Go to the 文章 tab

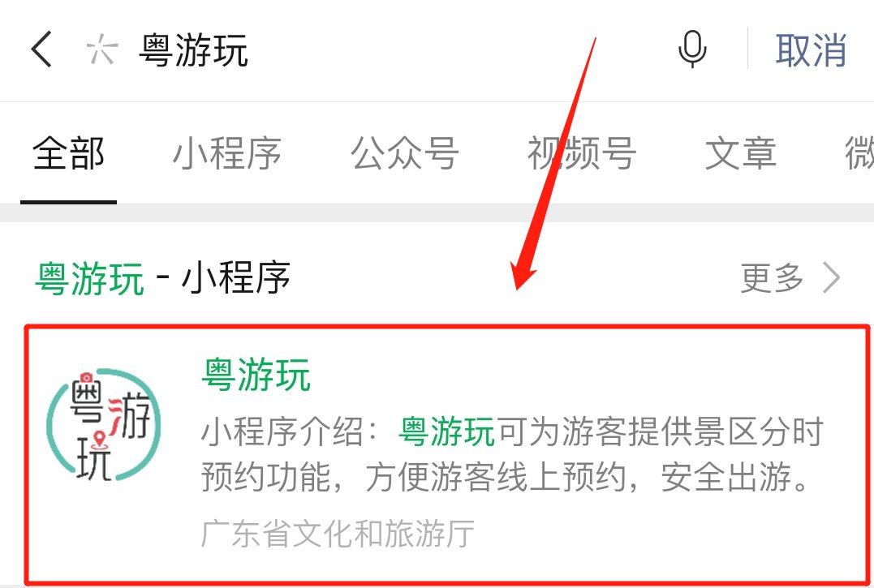coord(741,153)
